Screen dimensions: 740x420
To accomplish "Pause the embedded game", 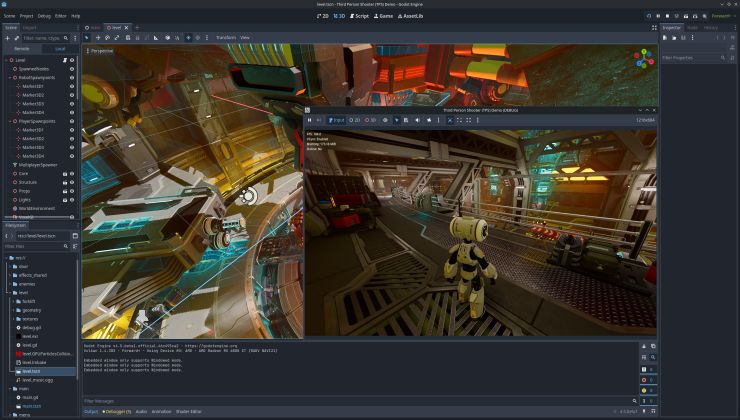I will [x=310, y=120].
